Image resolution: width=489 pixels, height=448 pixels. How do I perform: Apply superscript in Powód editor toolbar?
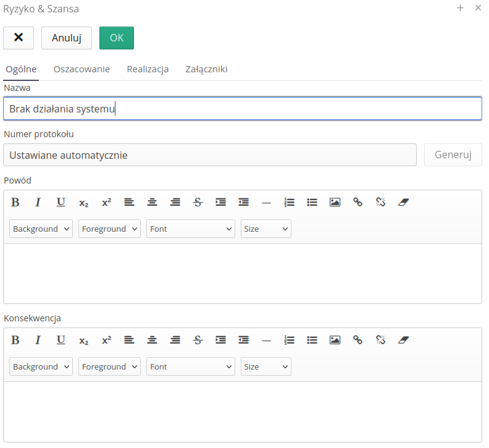106,202
